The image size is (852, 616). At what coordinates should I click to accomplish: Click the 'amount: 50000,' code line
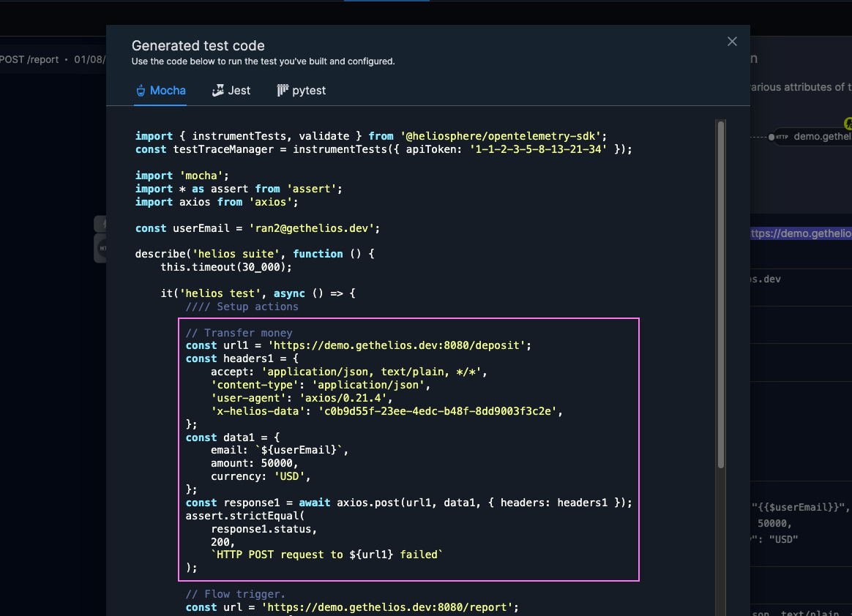(254, 463)
